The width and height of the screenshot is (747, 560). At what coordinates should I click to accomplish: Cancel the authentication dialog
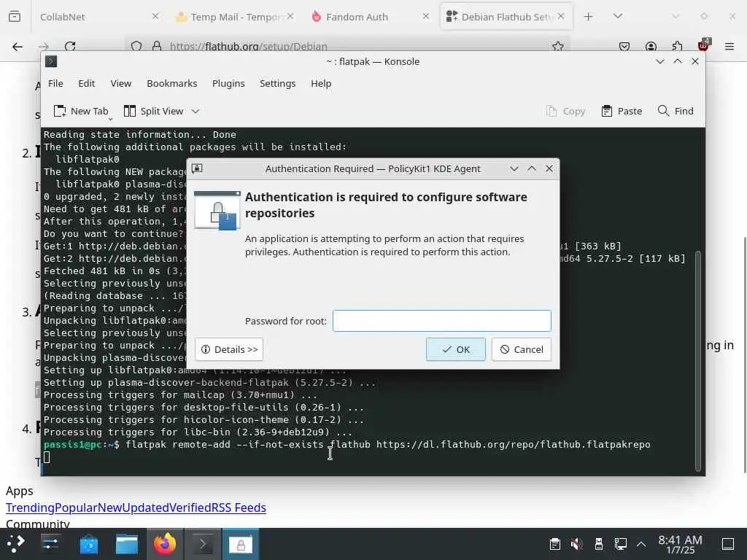(521, 349)
